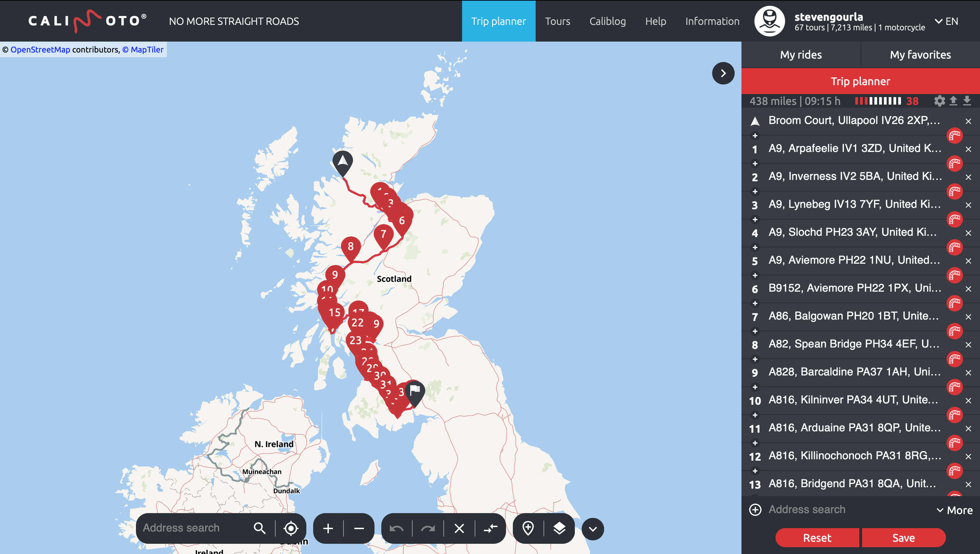Insert a waypoint after A828, Barcaldine with plus

(755, 387)
